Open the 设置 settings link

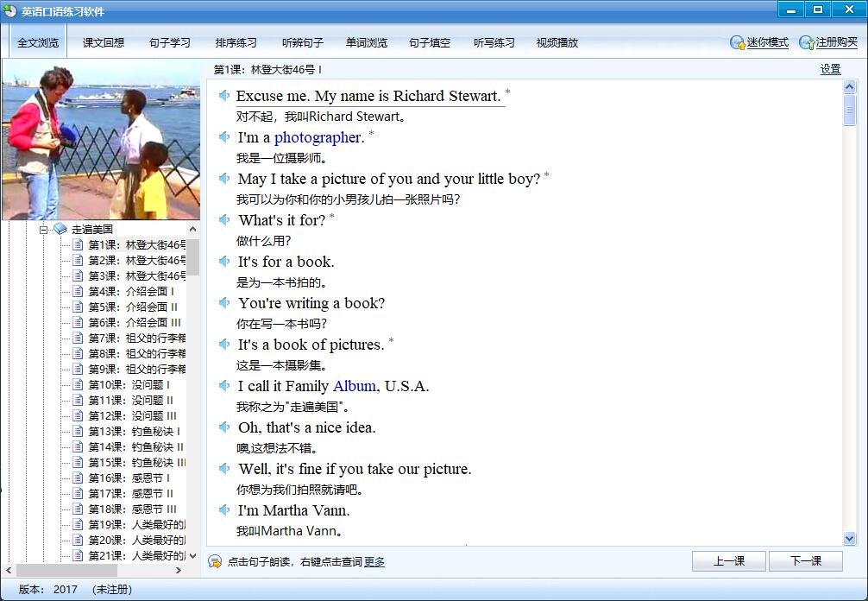tap(830, 70)
